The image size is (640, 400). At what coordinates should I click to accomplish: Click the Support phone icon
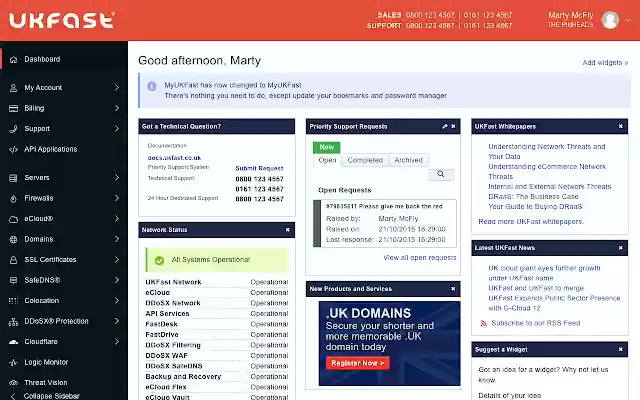[x=13, y=129]
